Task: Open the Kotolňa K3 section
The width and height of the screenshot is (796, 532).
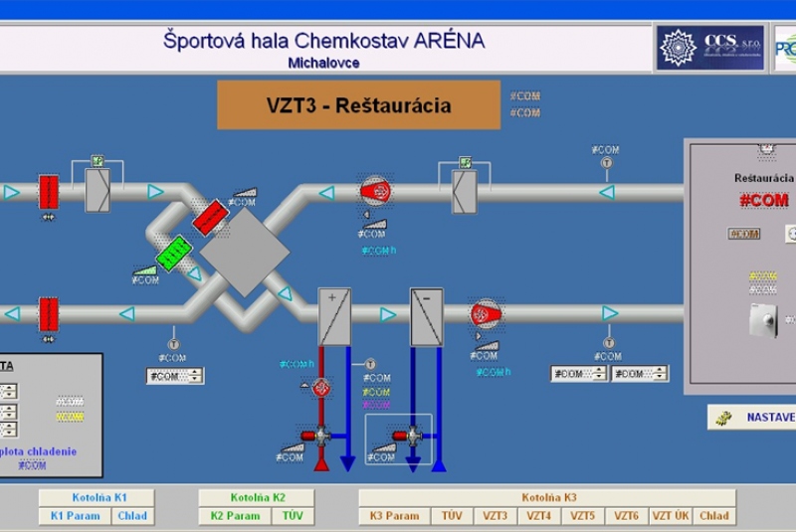Action: click(548, 497)
